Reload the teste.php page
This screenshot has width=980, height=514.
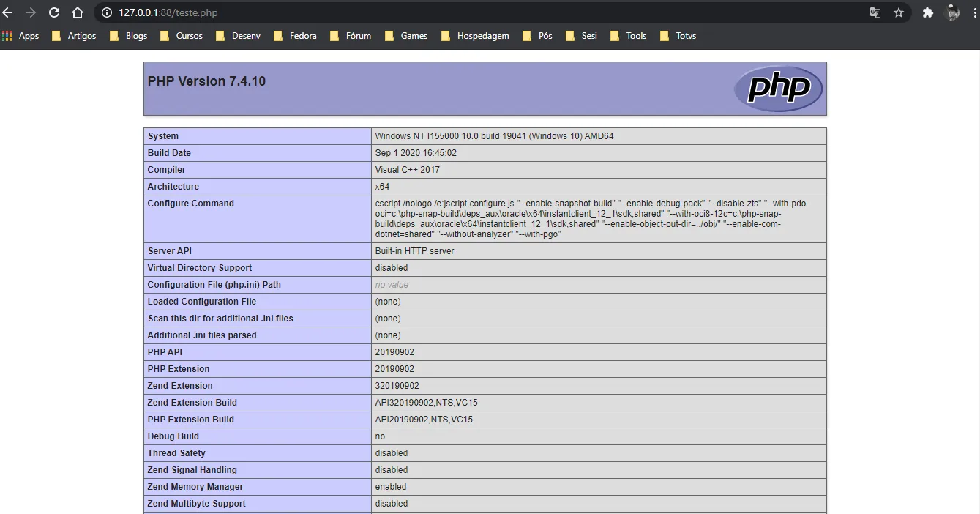tap(54, 12)
